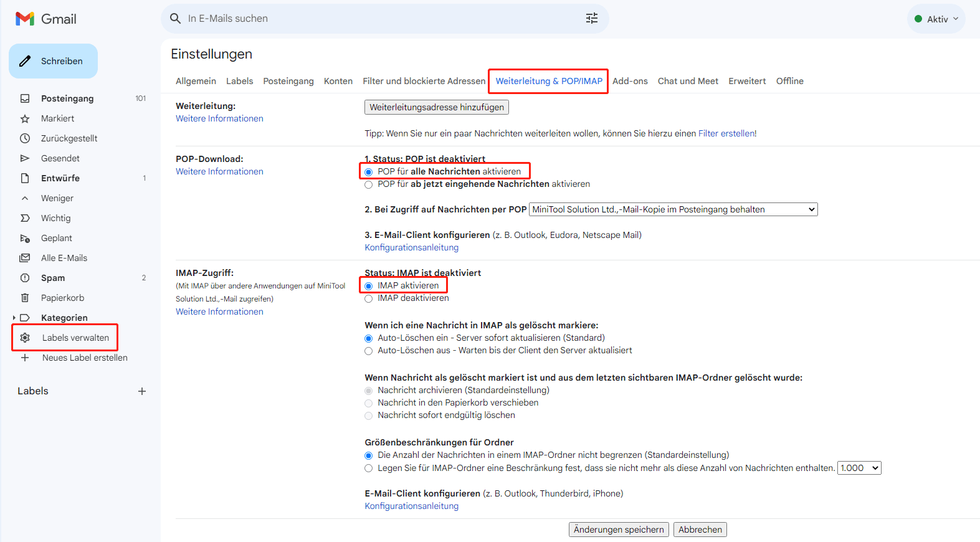Image resolution: width=980 pixels, height=542 pixels.
Task: Click the Alle E-Mails icon
Action: pos(25,258)
